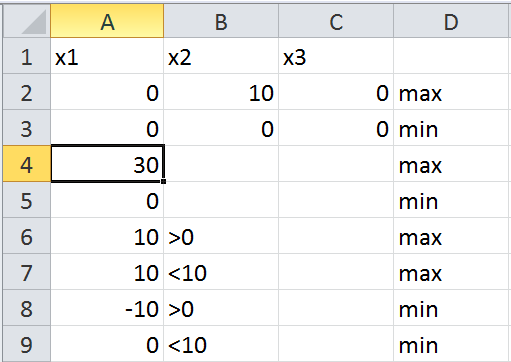
Task: Click cell B6 containing >0
Action: 221,236
